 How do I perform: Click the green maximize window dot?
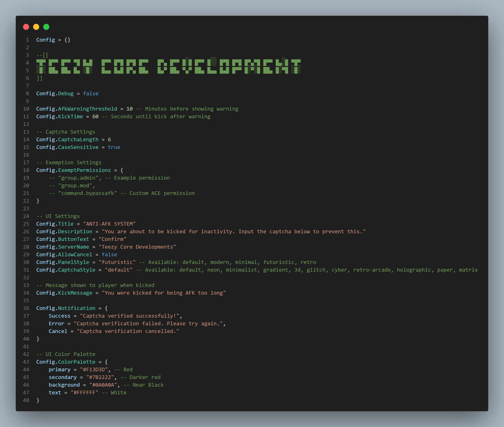(46, 27)
